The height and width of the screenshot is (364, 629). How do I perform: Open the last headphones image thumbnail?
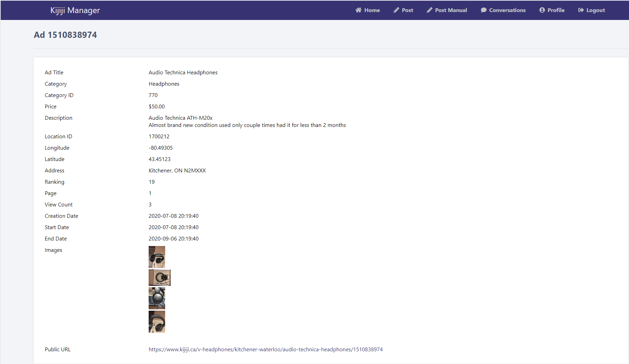pos(157,321)
